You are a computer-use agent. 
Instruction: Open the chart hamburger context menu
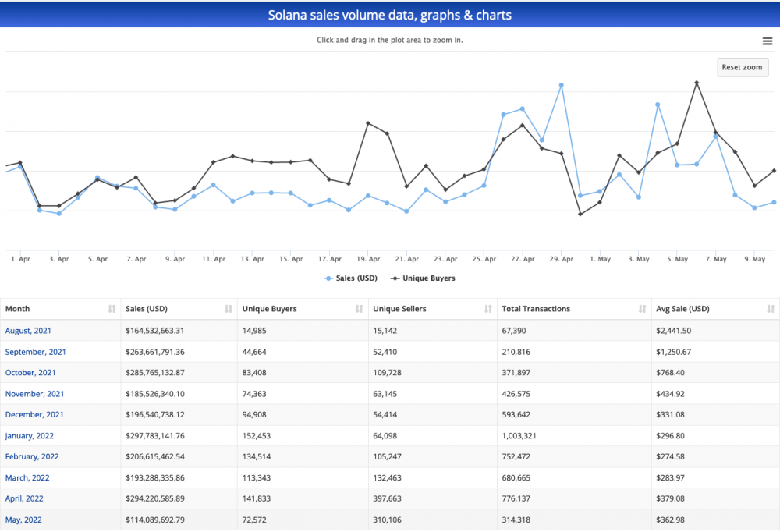tap(767, 41)
